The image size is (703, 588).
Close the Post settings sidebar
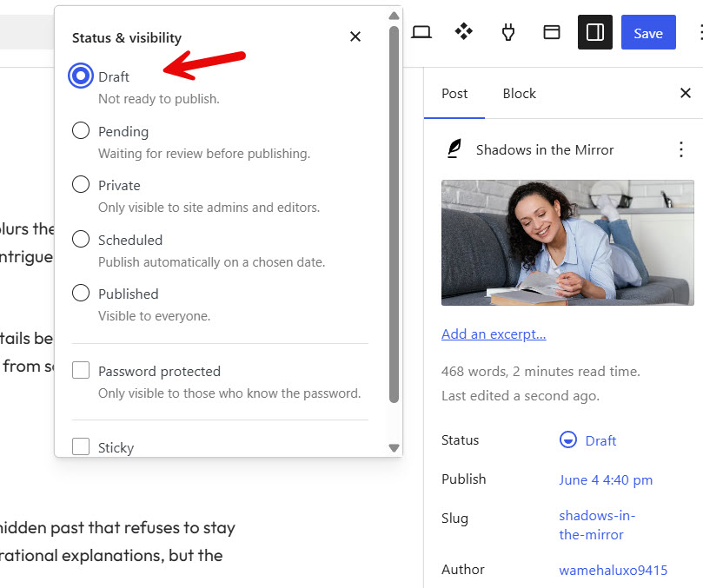click(x=685, y=93)
